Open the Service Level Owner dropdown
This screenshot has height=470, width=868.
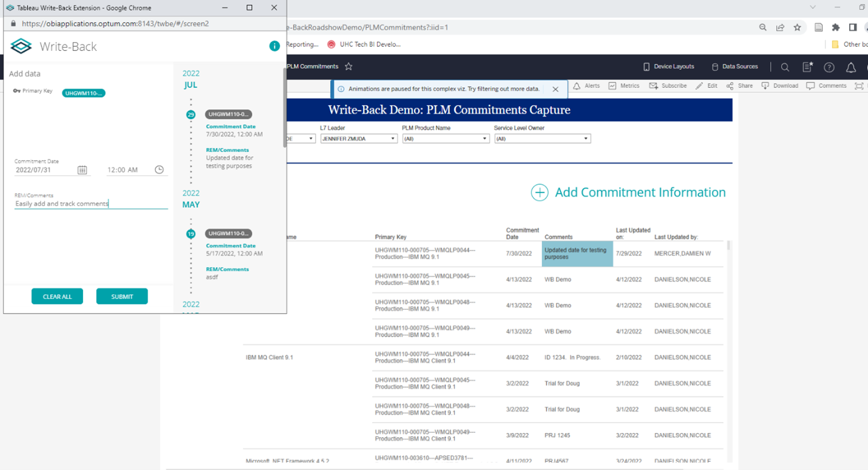(x=585, y=138)
